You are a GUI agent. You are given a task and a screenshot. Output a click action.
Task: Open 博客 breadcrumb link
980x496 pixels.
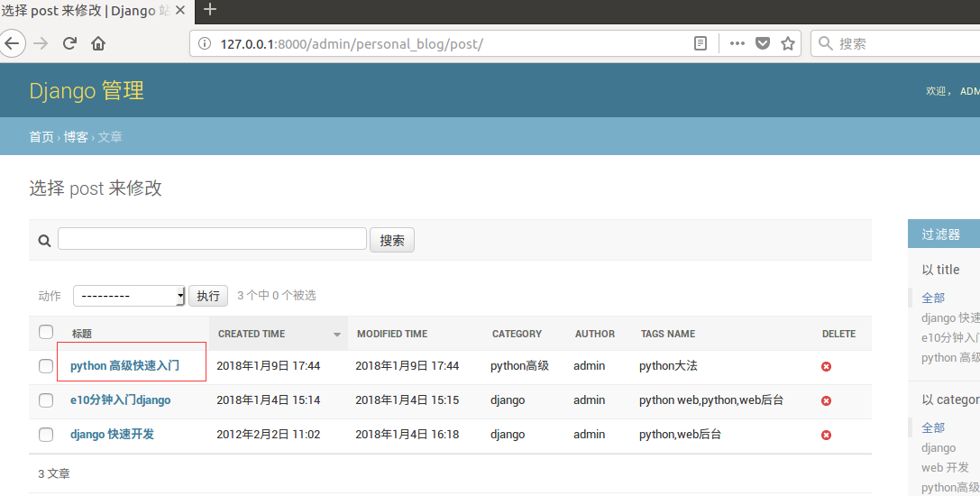76,137
